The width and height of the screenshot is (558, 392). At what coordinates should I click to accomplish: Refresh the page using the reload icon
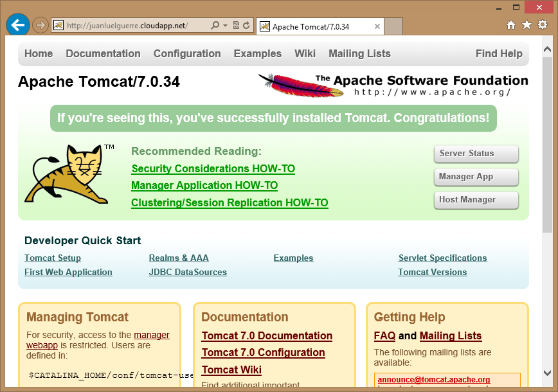click(x=246, y=26)
